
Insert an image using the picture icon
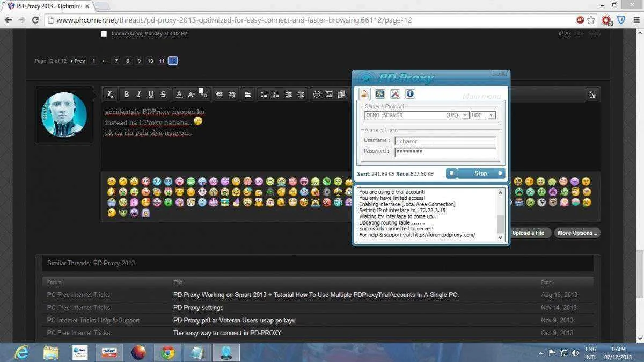pyautogui.click(x=329, y=94)
